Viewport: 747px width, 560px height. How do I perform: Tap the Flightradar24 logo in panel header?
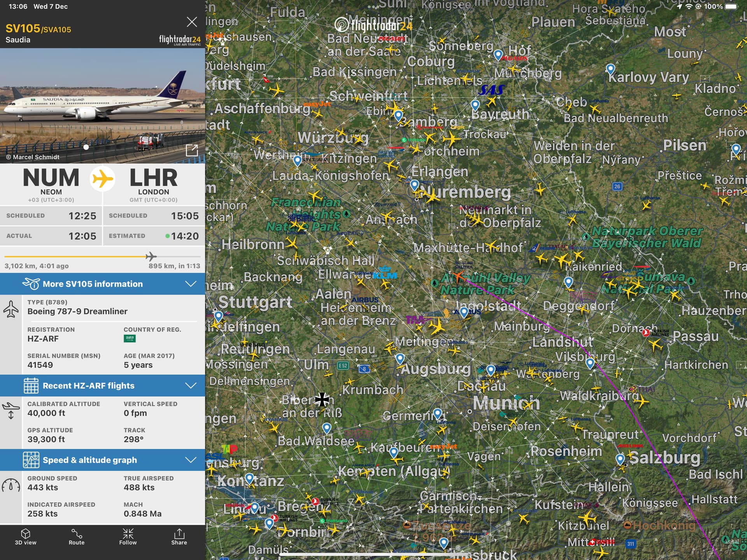coord(180,40)
